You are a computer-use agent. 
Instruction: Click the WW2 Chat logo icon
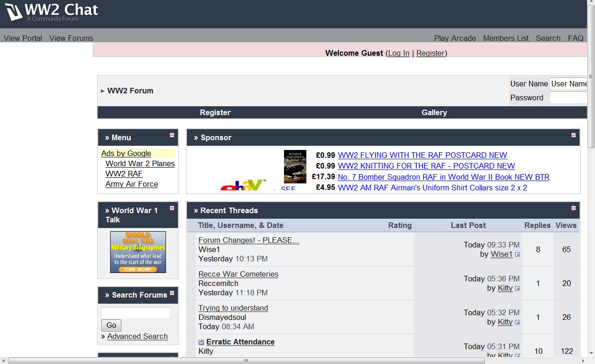click(x=14, y=12)
